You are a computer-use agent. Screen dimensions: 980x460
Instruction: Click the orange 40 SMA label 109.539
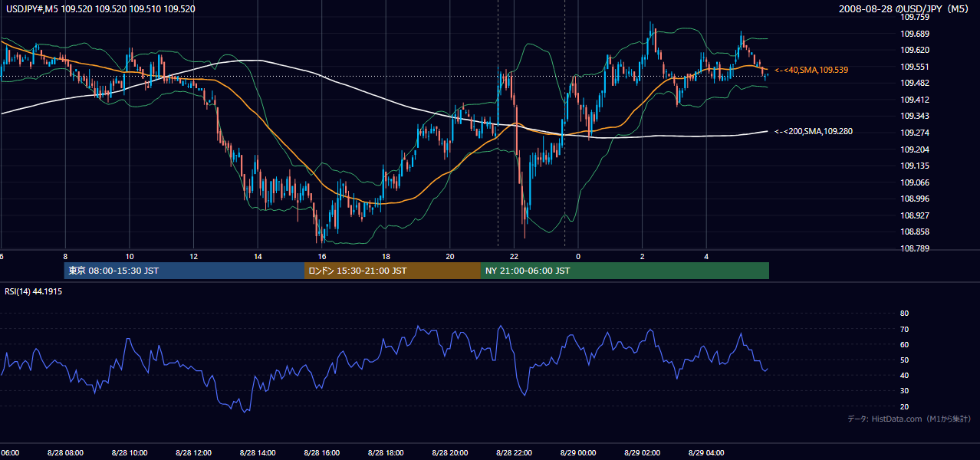pyautogui.click(x=811, y=70)
